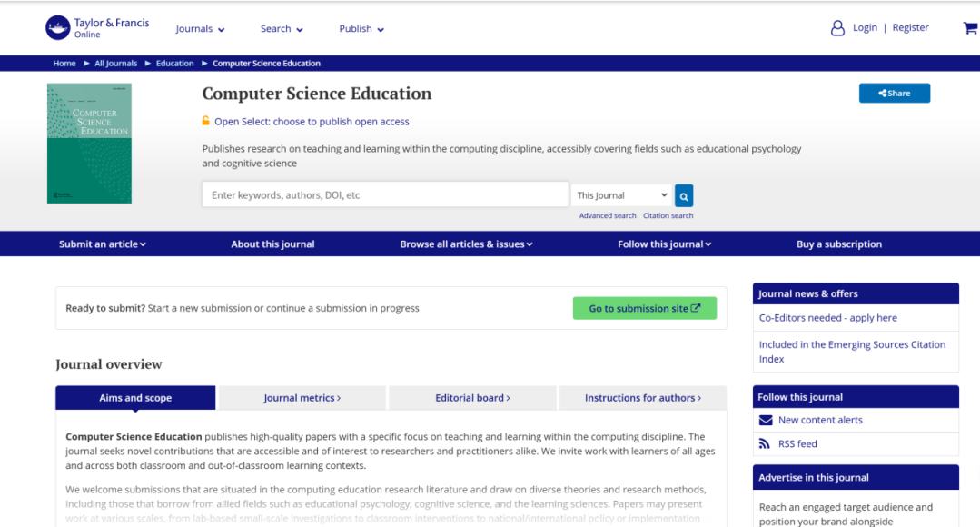Open the Publish dropdown menu
980x527 pixels.
tap(361, 29)
